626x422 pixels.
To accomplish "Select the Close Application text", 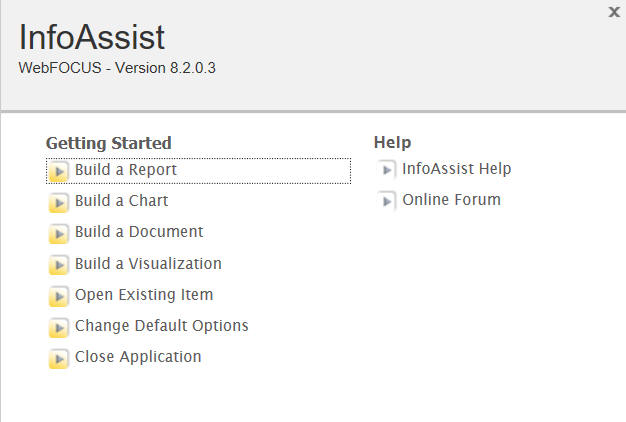I will click(x=138, y=357).
